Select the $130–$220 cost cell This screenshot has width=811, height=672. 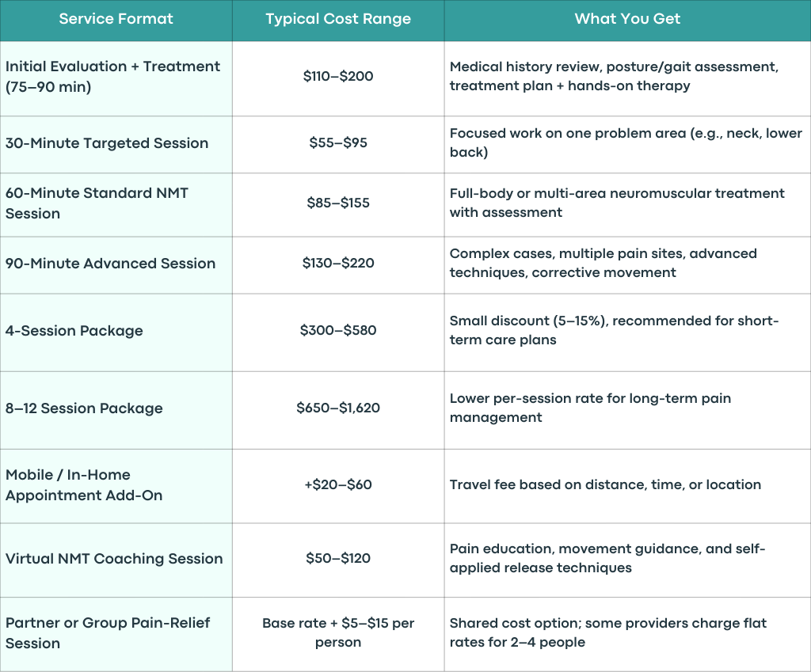pyautogui.click(x=338, y=265)
